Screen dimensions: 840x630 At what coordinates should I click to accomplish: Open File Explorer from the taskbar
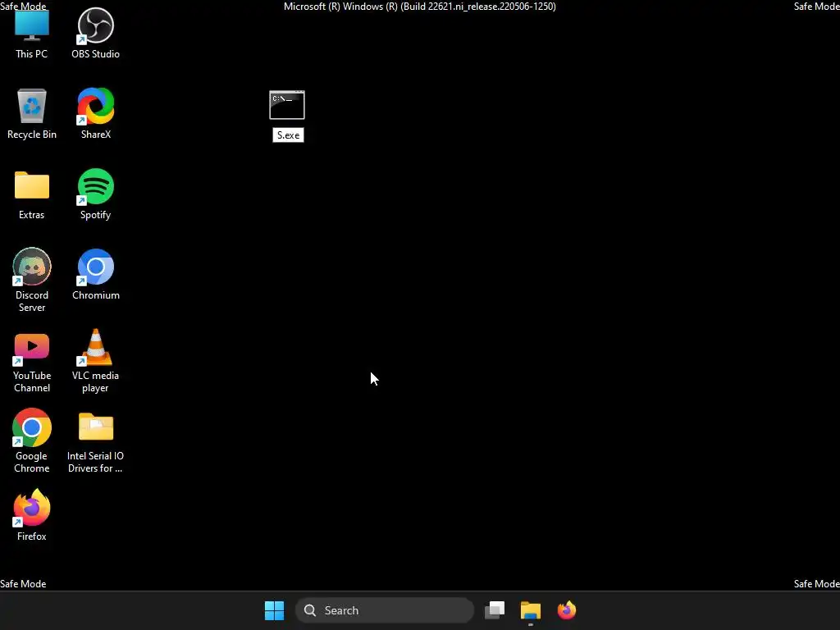531,610
